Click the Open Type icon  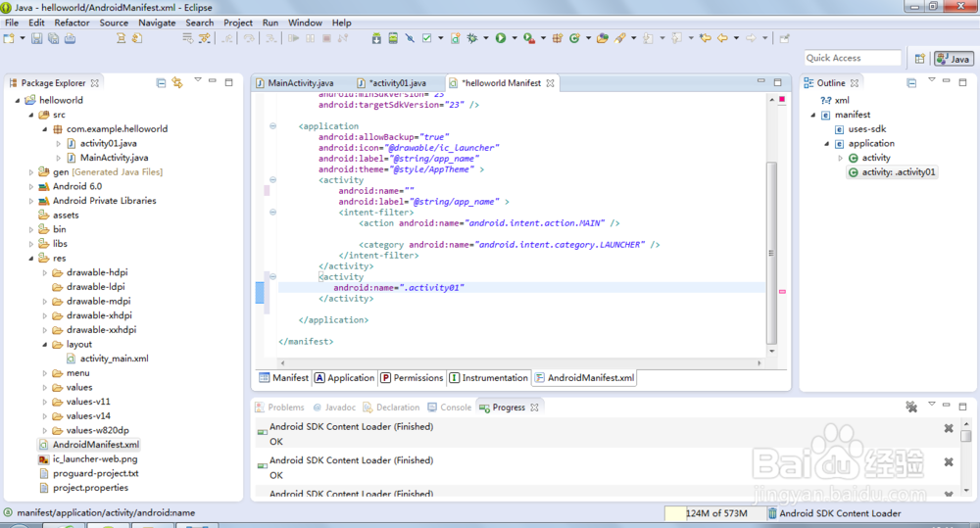point(603,39)
